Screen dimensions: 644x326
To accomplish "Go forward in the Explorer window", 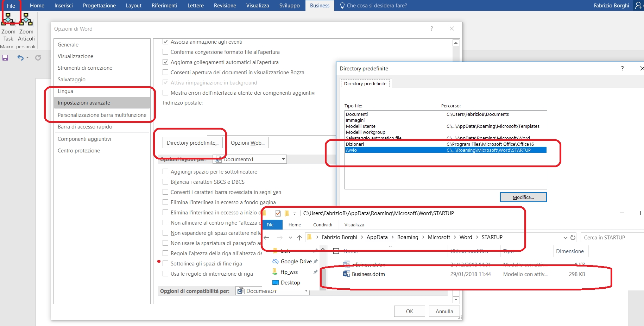I will [x=280, y=237].
